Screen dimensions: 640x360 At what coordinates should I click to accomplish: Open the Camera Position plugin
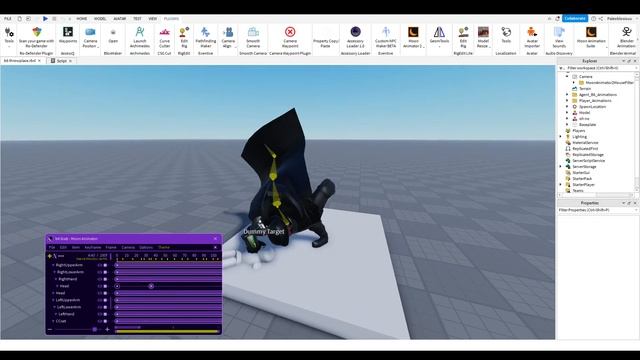90,37
